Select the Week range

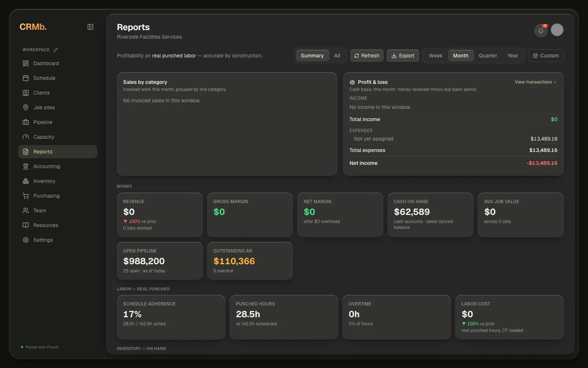(x=436, y=56)
